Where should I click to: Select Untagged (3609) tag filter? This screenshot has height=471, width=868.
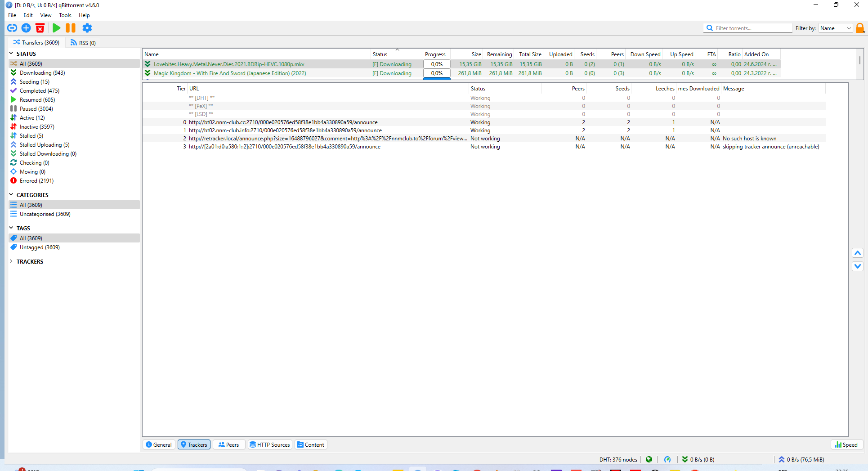74,247
